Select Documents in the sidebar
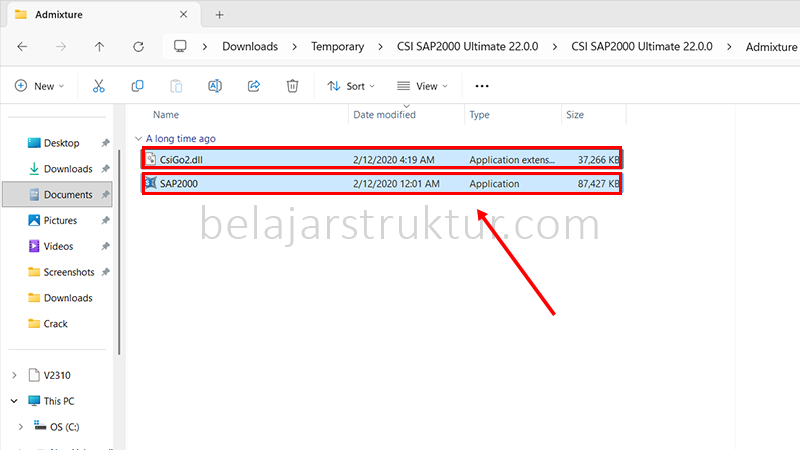Screen dimensions: 800x450 click(58, 195)
